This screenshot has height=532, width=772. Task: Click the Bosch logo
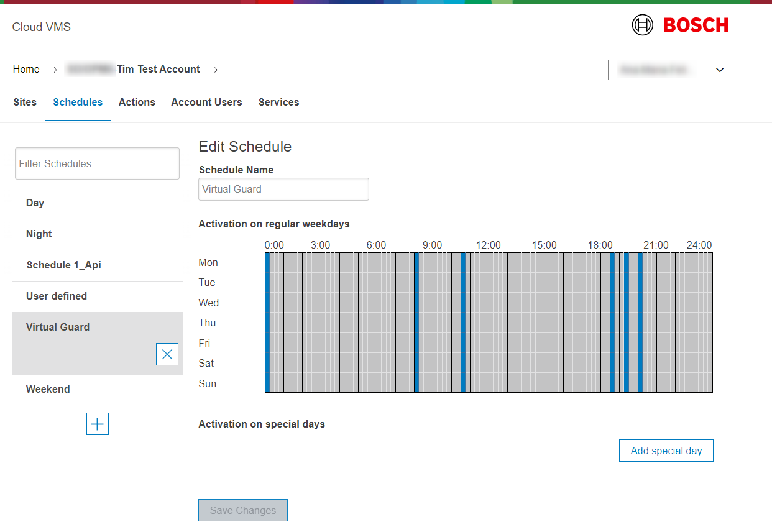pyautogui.click(x=680, y=25)
